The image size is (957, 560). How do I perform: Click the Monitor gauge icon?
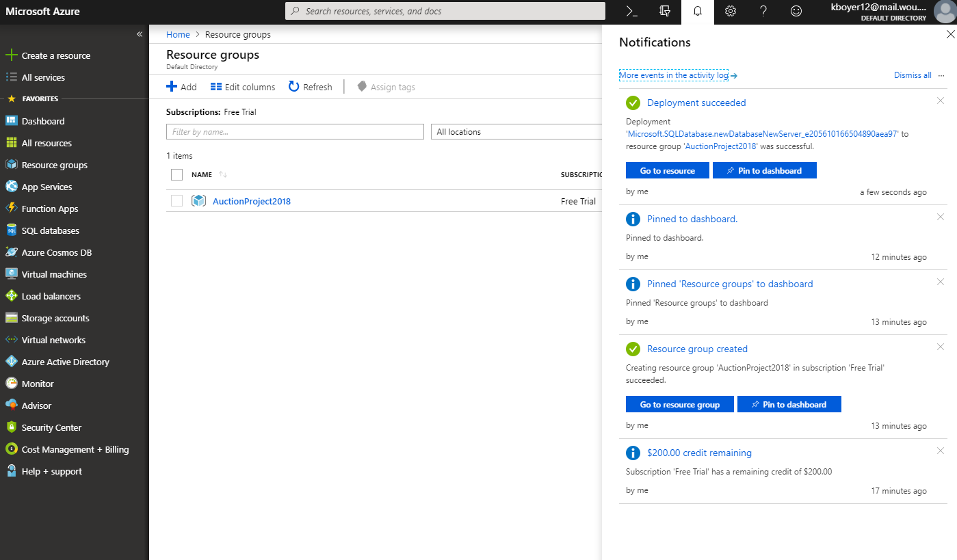tap(11, 384)
